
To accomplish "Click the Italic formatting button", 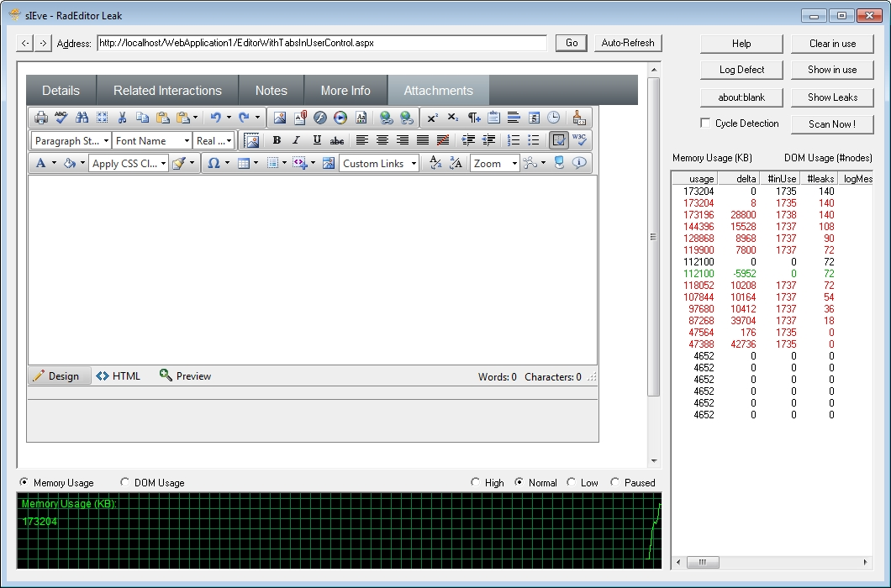I will tap(296, 141).
